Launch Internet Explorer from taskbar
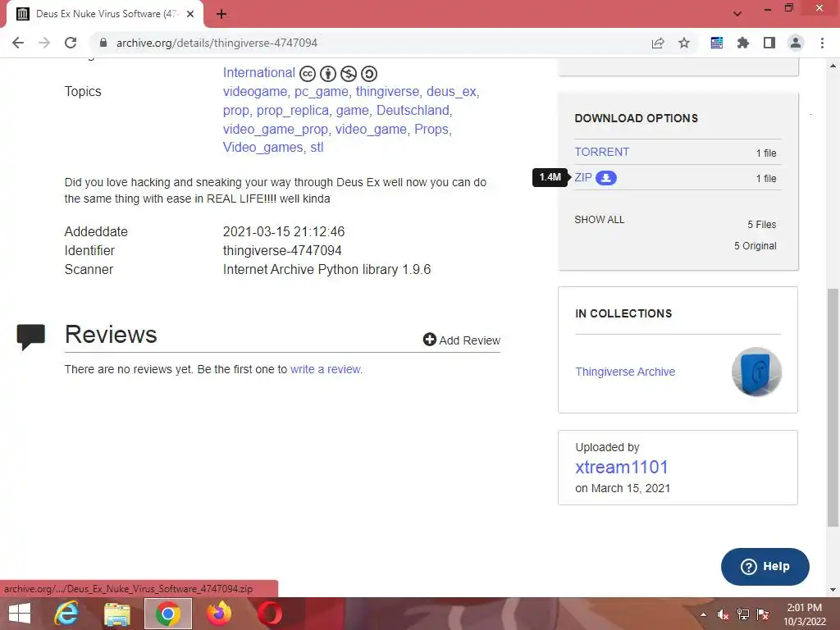 66,614
